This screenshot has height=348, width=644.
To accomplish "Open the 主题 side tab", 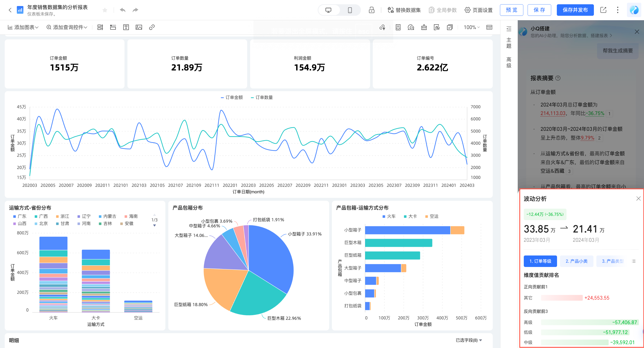I will [x=509, y=43].
